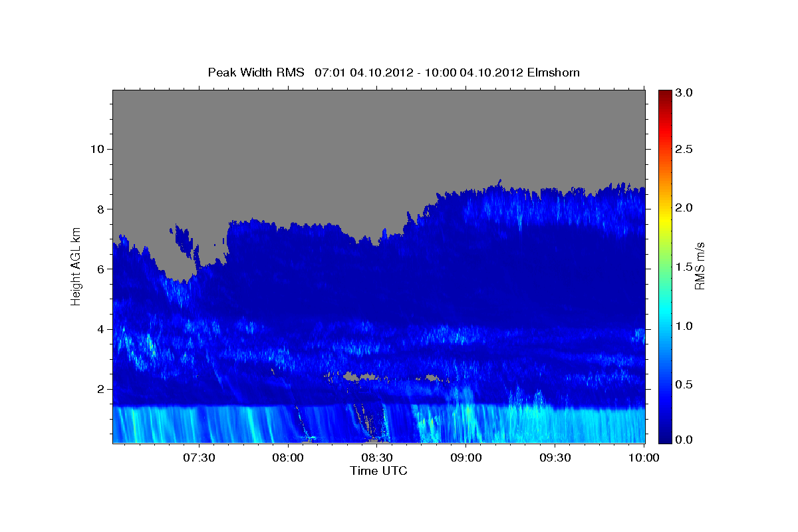
Task: Click the height tick label 8
Action: coord(99,209)
